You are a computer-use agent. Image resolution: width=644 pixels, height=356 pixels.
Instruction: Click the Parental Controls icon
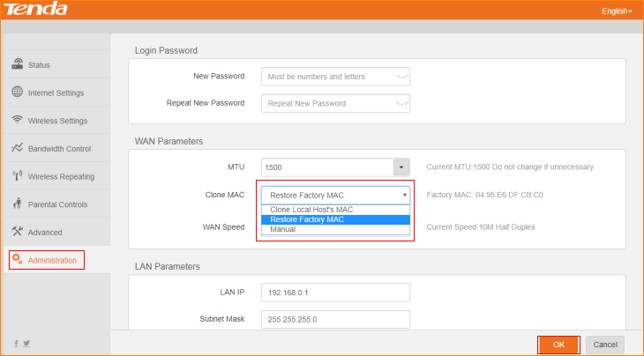click(18, 204)
